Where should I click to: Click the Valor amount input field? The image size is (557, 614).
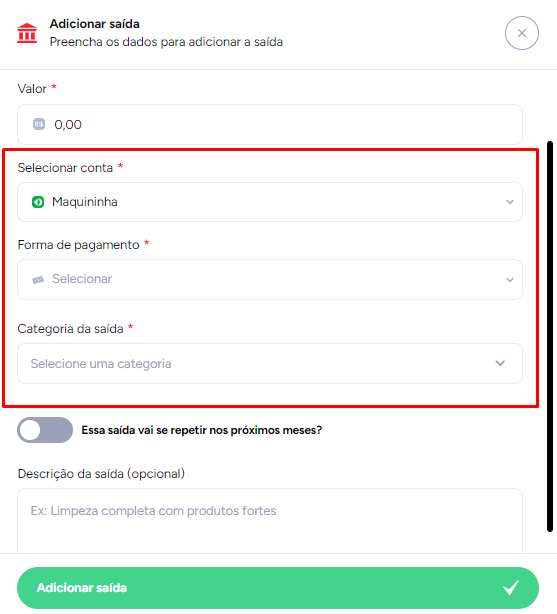click(x=270, y=125)
